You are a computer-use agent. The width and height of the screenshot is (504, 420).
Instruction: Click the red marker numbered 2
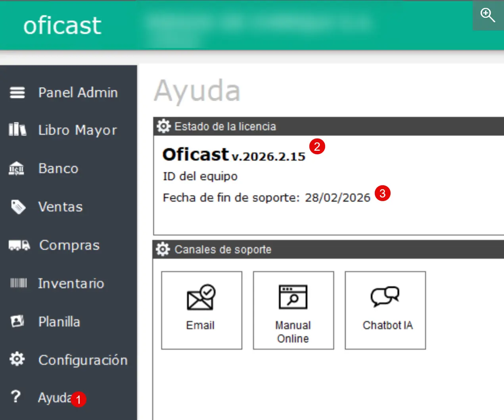click(x=317, y=147)
